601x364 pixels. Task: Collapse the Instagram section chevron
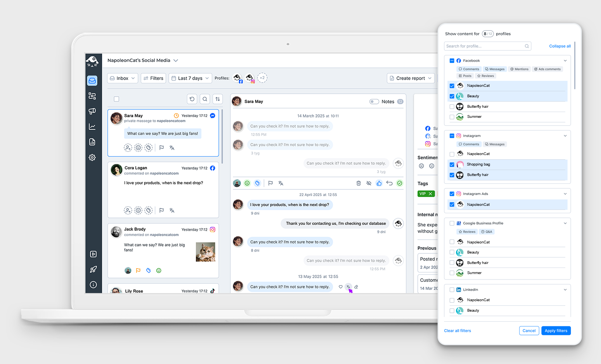(x=565, y=136)
